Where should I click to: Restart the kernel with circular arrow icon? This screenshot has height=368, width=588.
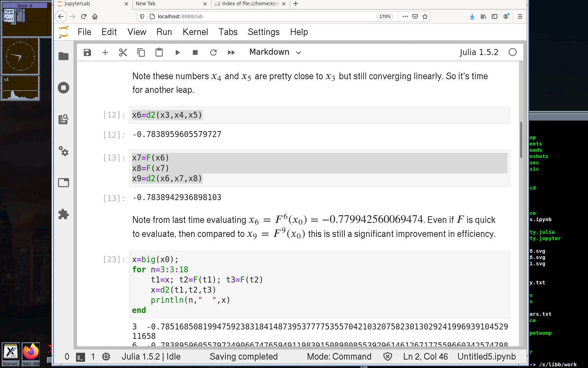pyautogui.click(x=213, y=53)
